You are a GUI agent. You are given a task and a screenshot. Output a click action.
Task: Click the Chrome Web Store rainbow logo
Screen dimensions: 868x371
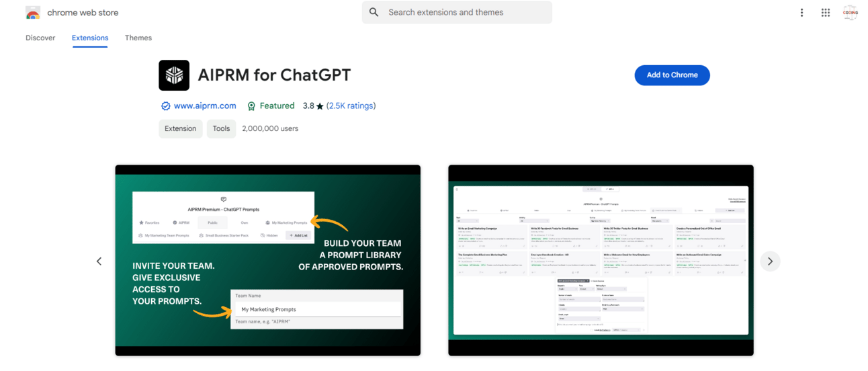point(33,13)
